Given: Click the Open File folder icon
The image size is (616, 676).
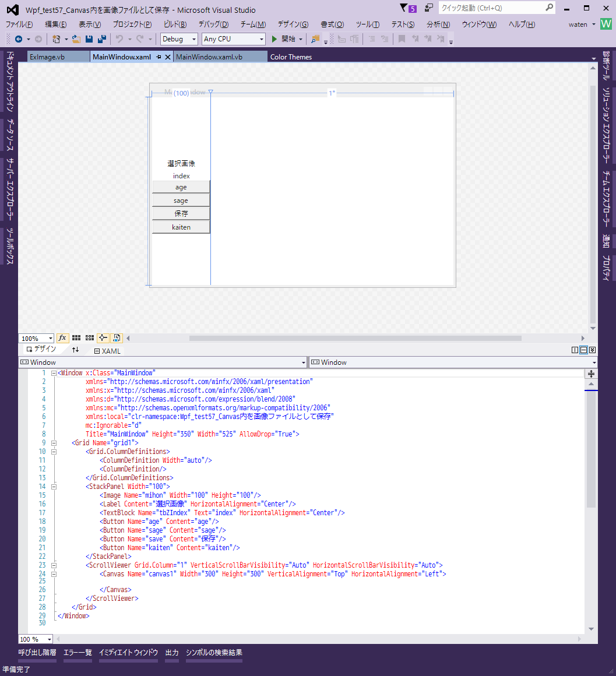Looking at the screenshot, I should [x=76, y=39].
